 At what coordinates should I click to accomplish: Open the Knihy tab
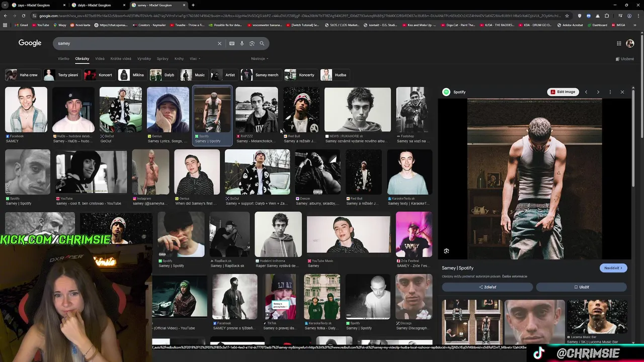click(x=179, y=59)
